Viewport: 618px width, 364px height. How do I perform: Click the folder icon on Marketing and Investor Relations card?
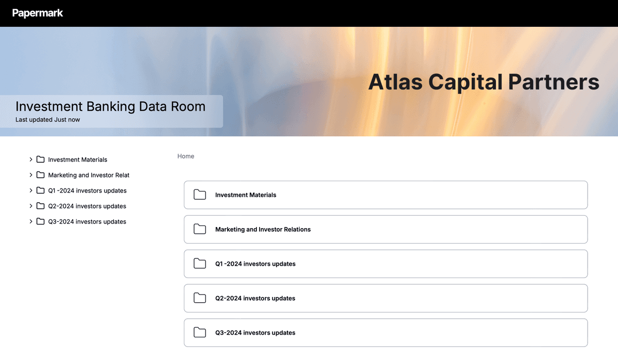pyautogui.click(x=200, y=229)
